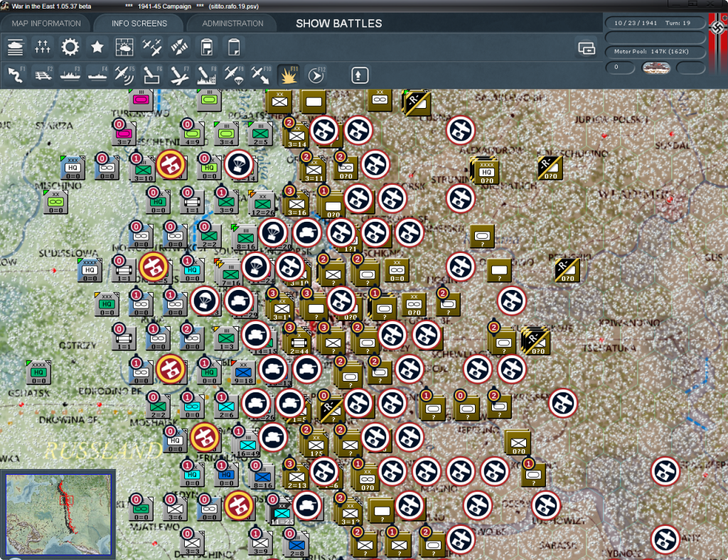Select the 12=26 unit counter
Screen dimensions: 728x560
coord(262,205)
